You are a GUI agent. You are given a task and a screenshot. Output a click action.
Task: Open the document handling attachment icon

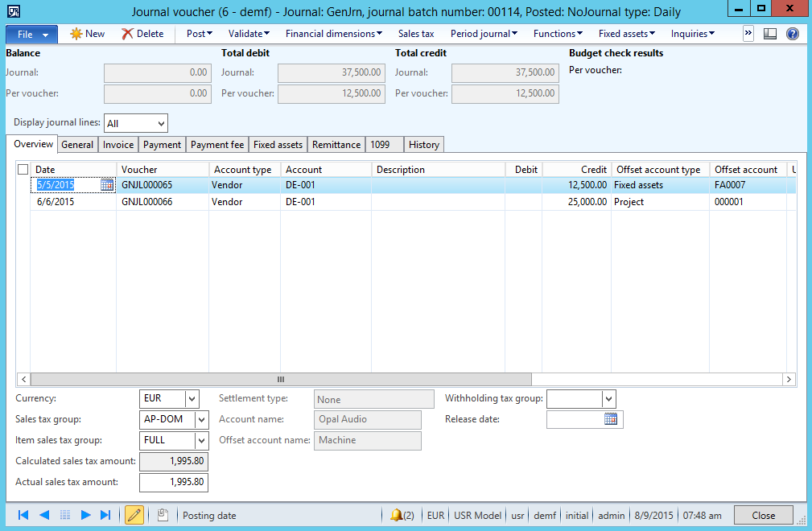163,515
